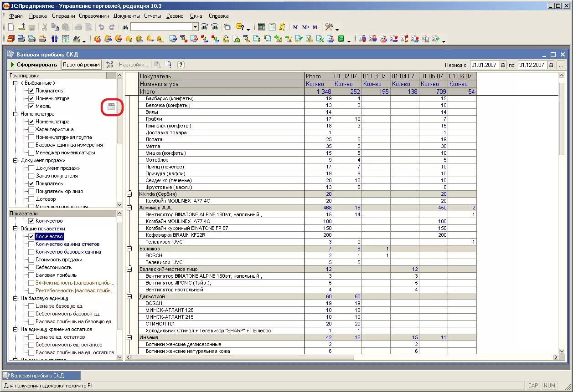Click the two people icon in second toolbar

click(55, 39)
